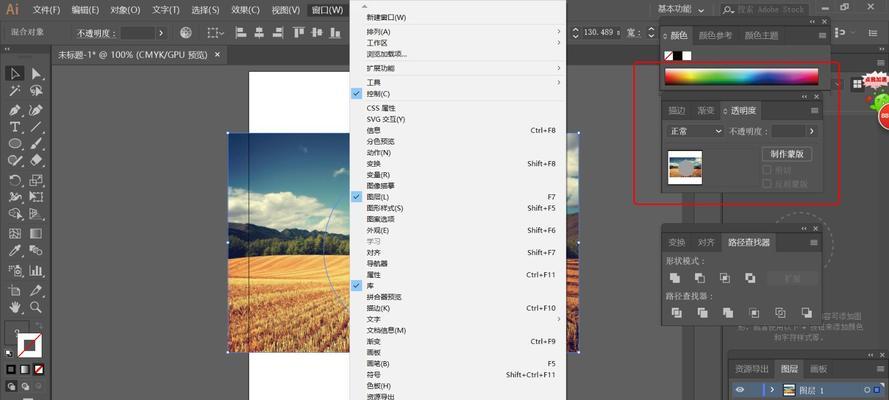This screenshot has height=400, width=889.
Task: Open the 正常 blend mode dropdown
Action: (696, 131)
